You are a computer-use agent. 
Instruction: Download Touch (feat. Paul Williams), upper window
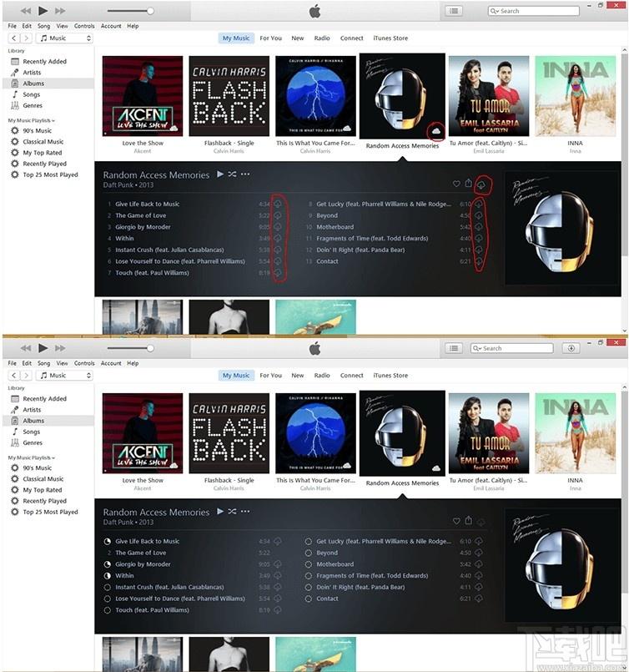click(278, 273)
